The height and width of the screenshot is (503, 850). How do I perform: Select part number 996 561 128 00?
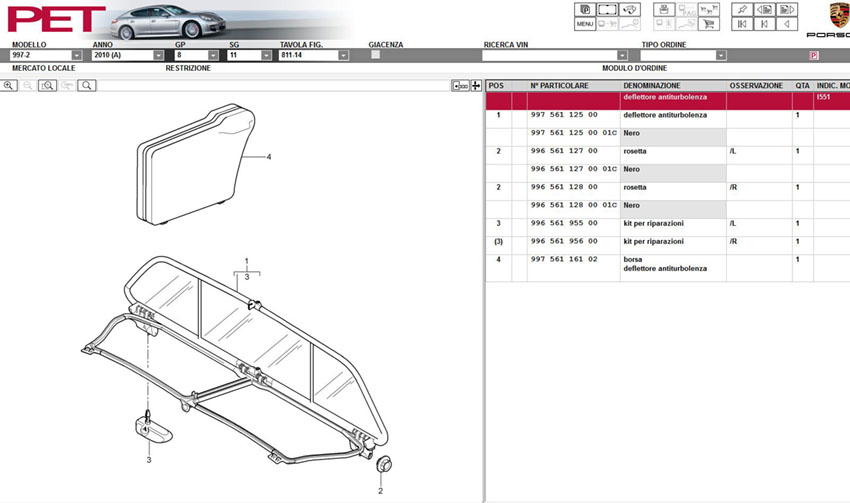tap(564, 187)
